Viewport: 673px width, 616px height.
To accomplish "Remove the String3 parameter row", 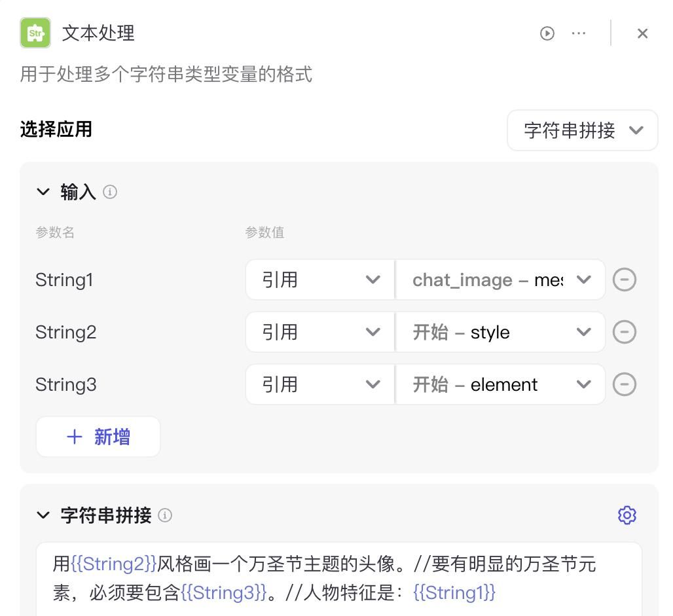I will (625, 384).
